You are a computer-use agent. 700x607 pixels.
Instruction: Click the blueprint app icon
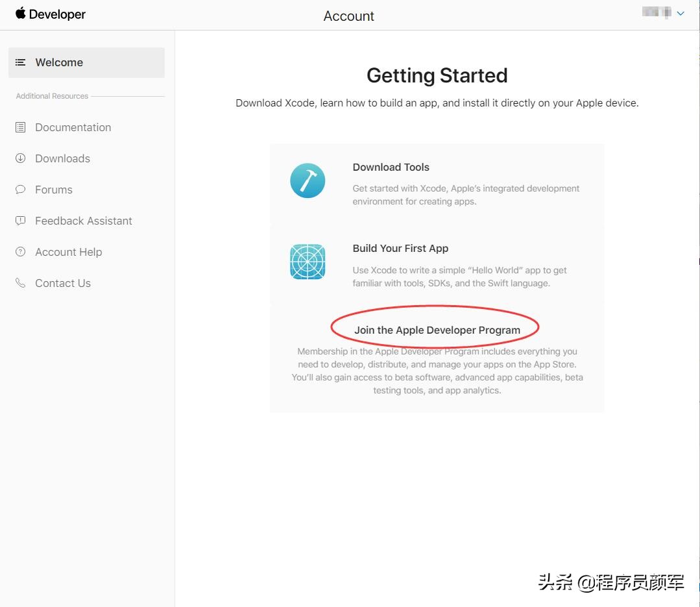[x=308, y=262]
